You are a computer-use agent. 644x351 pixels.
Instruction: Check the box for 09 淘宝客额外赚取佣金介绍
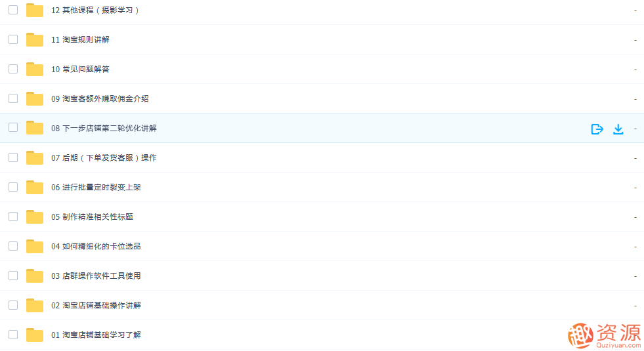click(13, 98)
